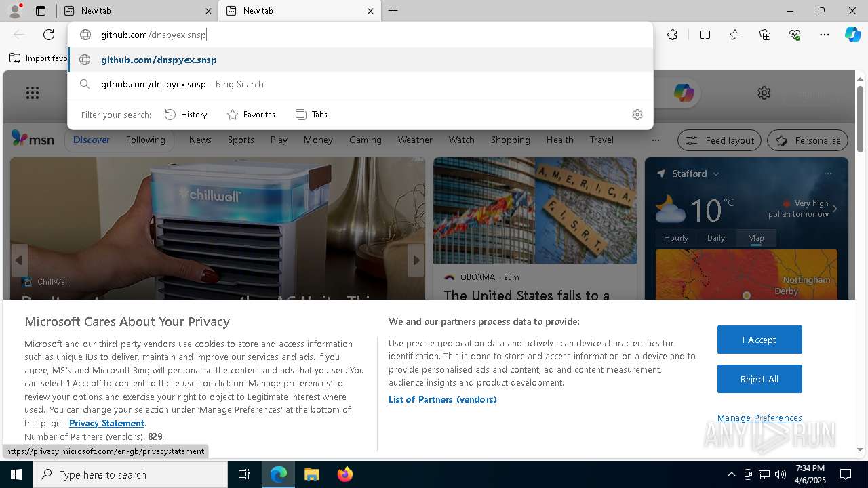
Task: Open the Extensions puzzle icon
Action: click(x=672, y=35)
